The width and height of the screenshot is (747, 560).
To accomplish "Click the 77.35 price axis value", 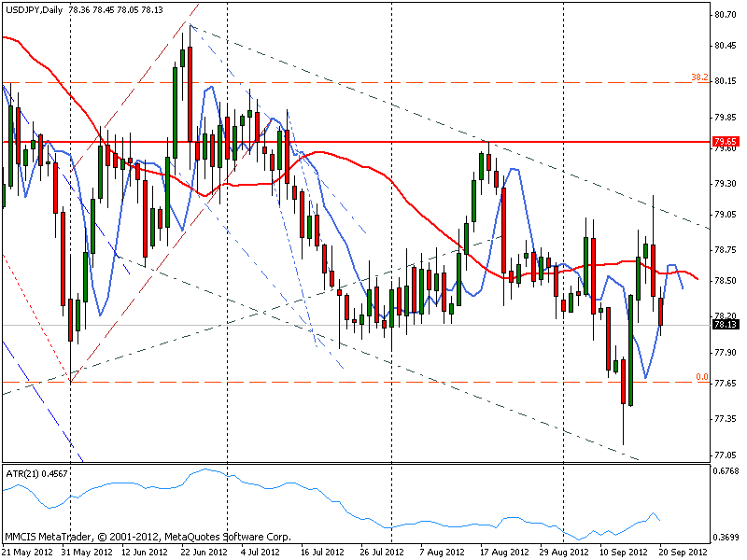I will (726, 418).
